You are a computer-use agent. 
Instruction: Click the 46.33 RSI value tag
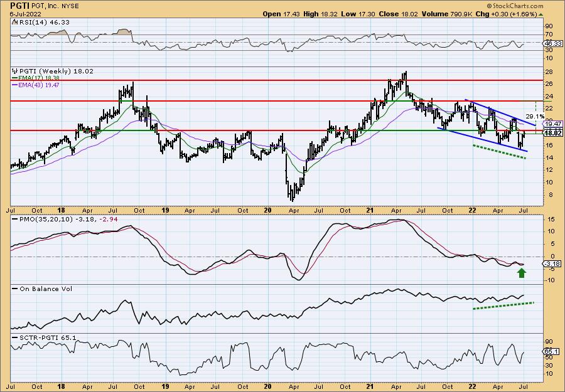pyautogui.click(x=552, y=43)
